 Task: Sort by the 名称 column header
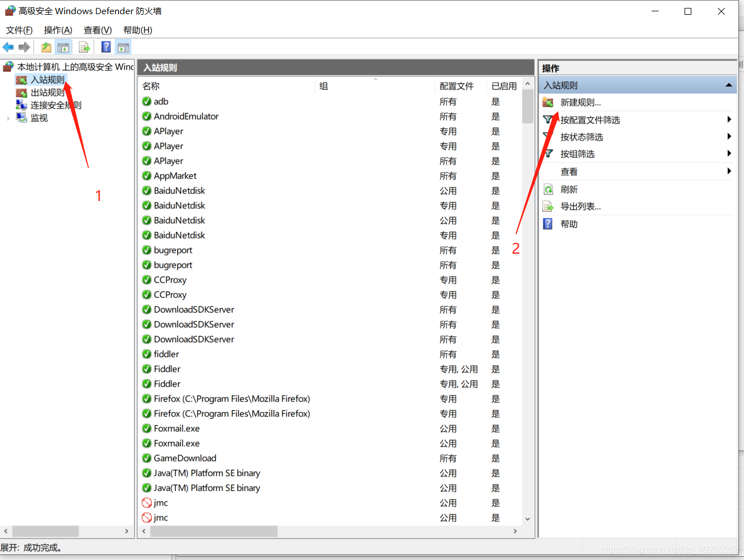[226, 86]
